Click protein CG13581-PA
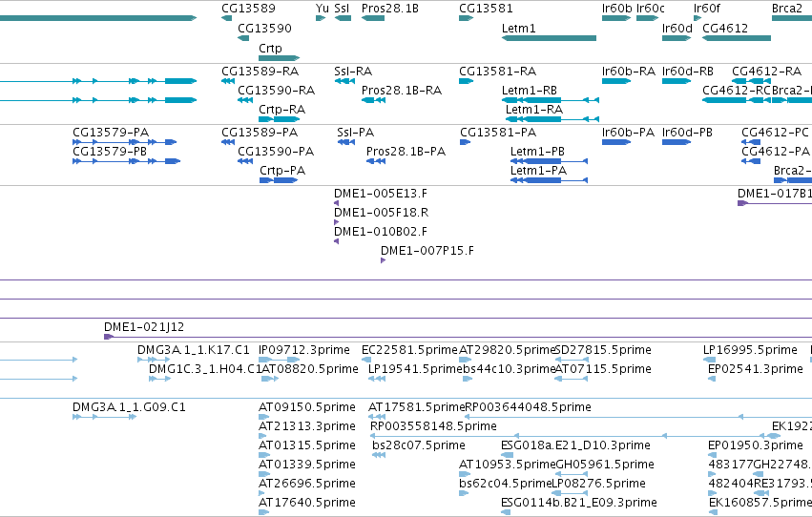Screen dimensions: 812x517 coord(498,132)
